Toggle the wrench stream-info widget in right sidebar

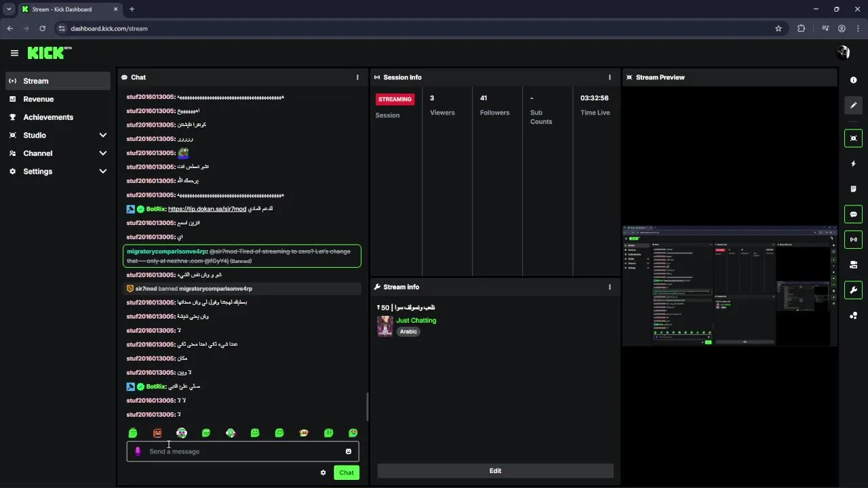[853, 290]
